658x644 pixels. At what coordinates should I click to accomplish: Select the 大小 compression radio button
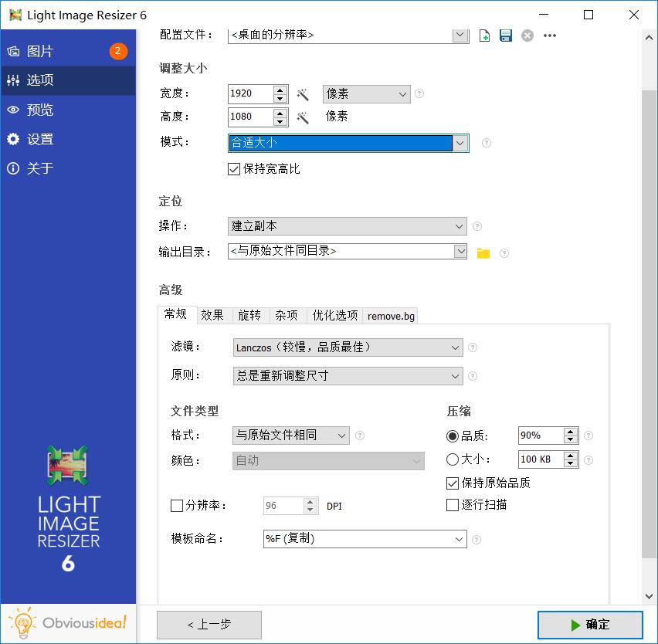pos(453,459)
